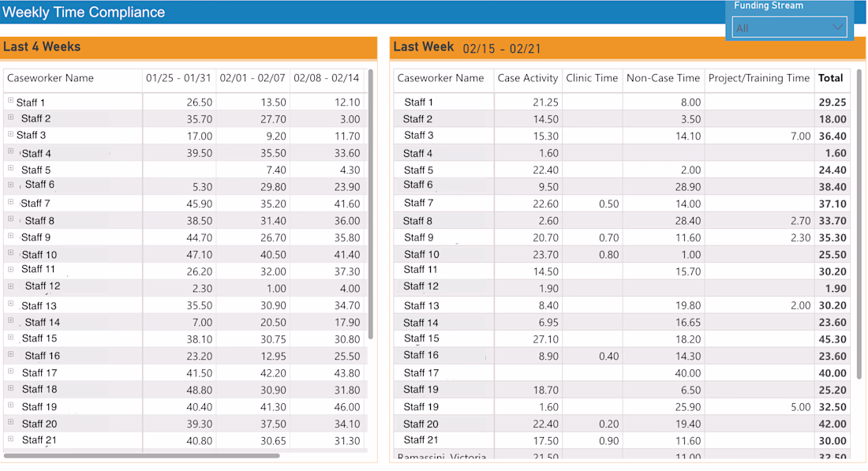Select the 42.00 total for Staff 20

[x=832, y=424]
